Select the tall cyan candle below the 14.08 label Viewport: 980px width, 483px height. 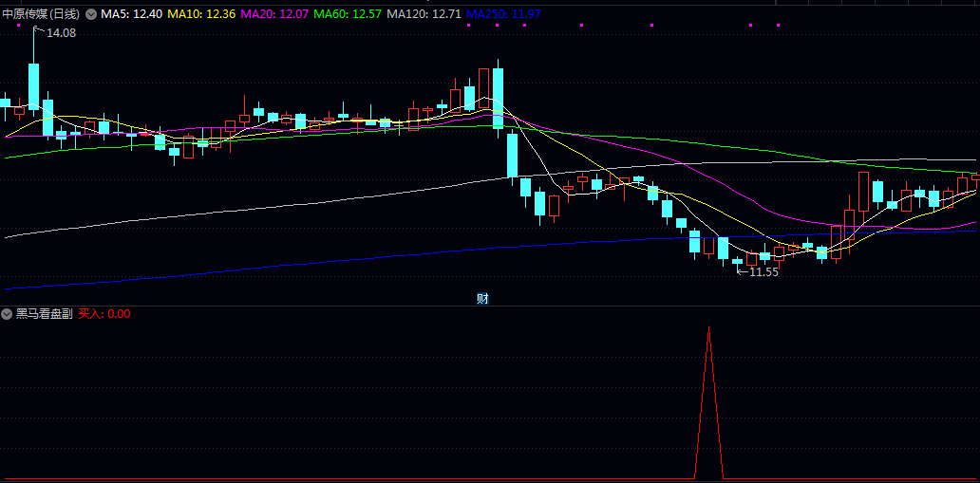click(34, 85)
